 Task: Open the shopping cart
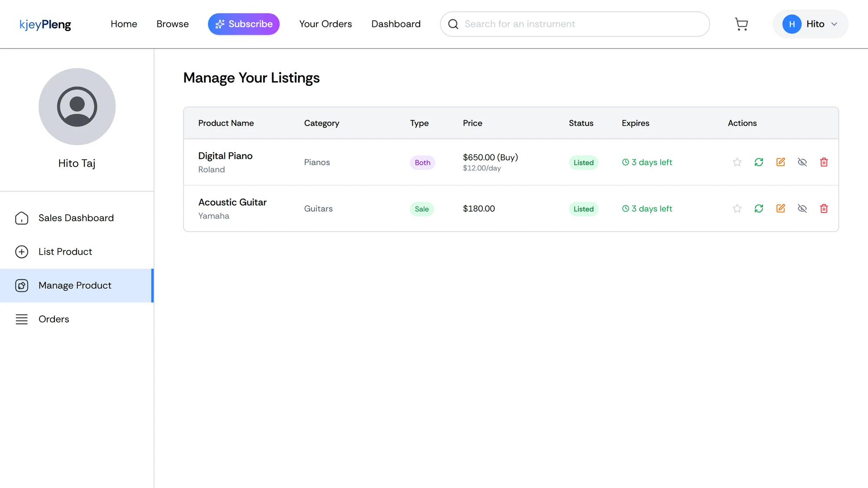tap(741, 24)
